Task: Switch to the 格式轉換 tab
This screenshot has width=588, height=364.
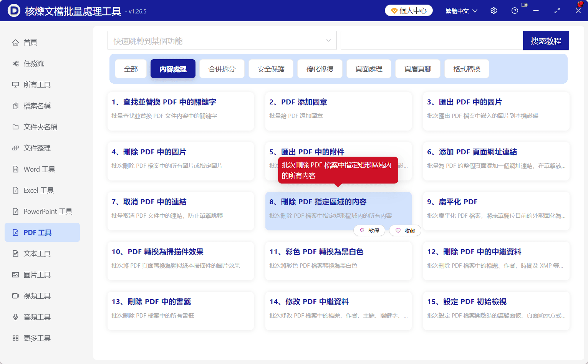Action: coord(467,69)
